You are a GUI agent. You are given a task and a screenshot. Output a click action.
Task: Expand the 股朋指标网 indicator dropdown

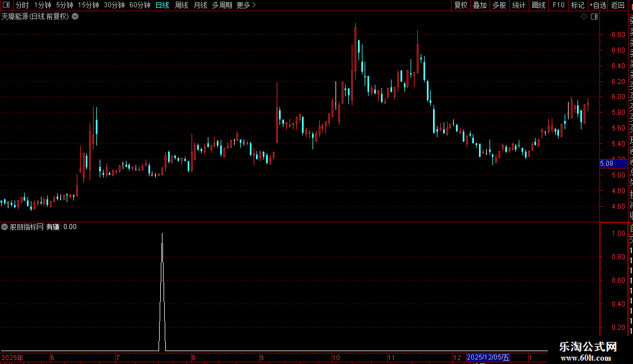(x=4, y=227)
